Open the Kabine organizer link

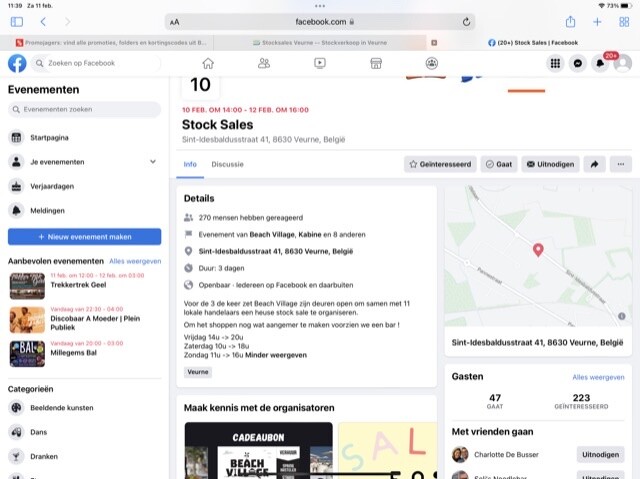(x=310, y=235)
